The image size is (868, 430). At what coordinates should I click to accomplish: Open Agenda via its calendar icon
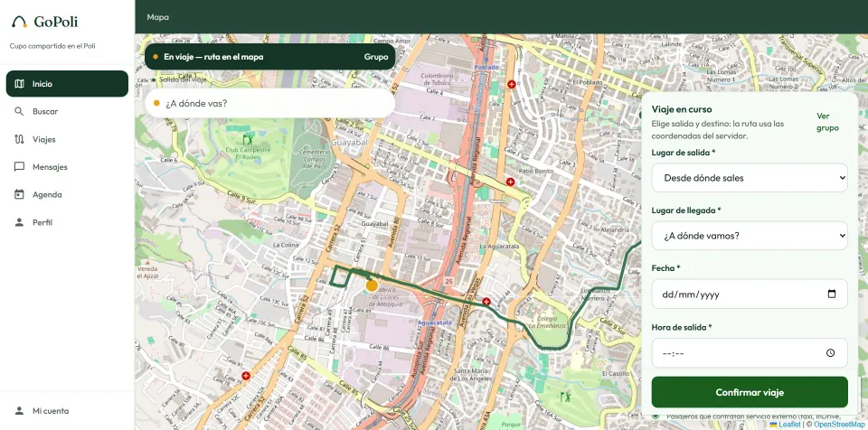19,194
